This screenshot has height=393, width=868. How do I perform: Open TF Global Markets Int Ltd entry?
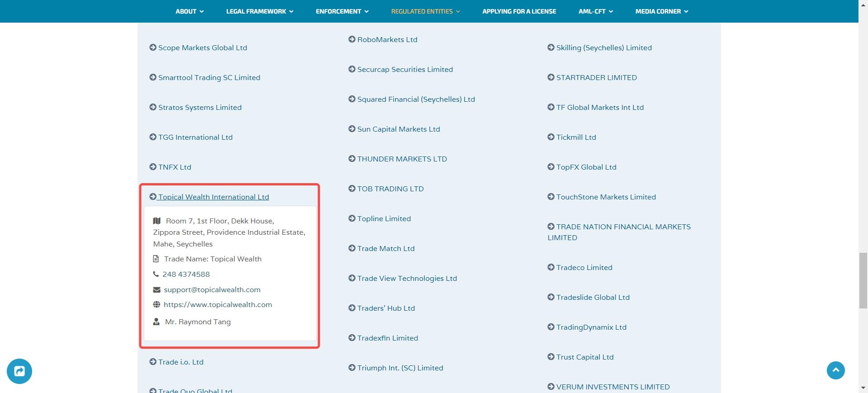click(x=595, y=107)
